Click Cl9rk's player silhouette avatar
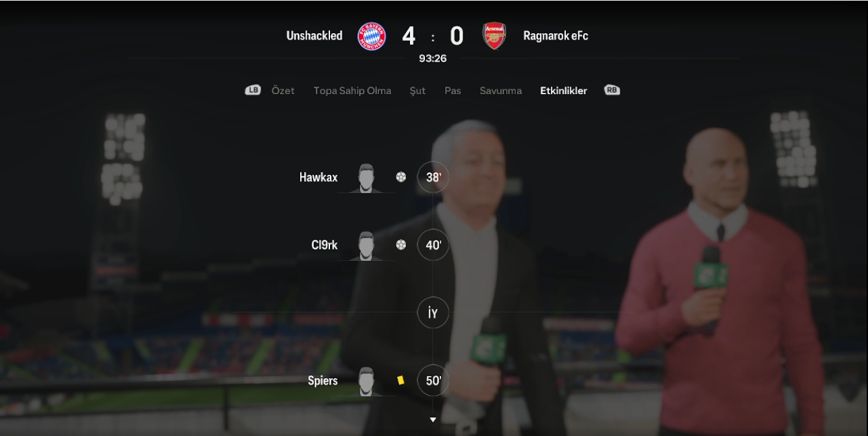Image resolution: width=868 pixels, height=436 pixels. coord(366,246)
